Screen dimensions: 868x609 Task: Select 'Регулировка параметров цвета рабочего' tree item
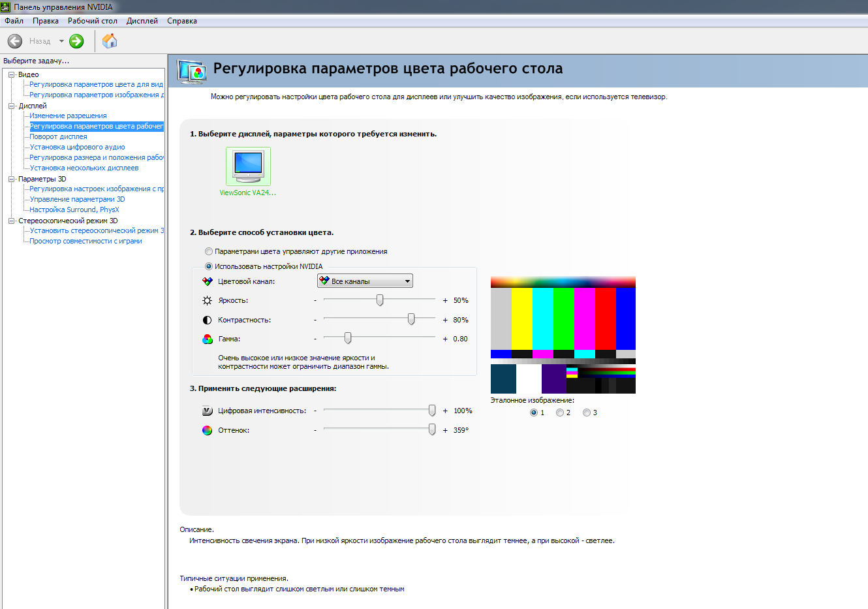(x=97, y=126)
